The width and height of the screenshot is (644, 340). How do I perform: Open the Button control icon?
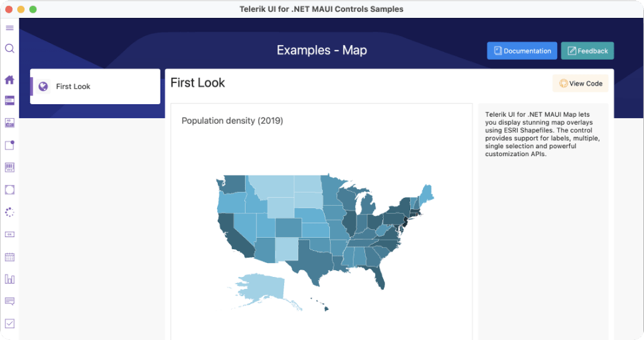10,234
